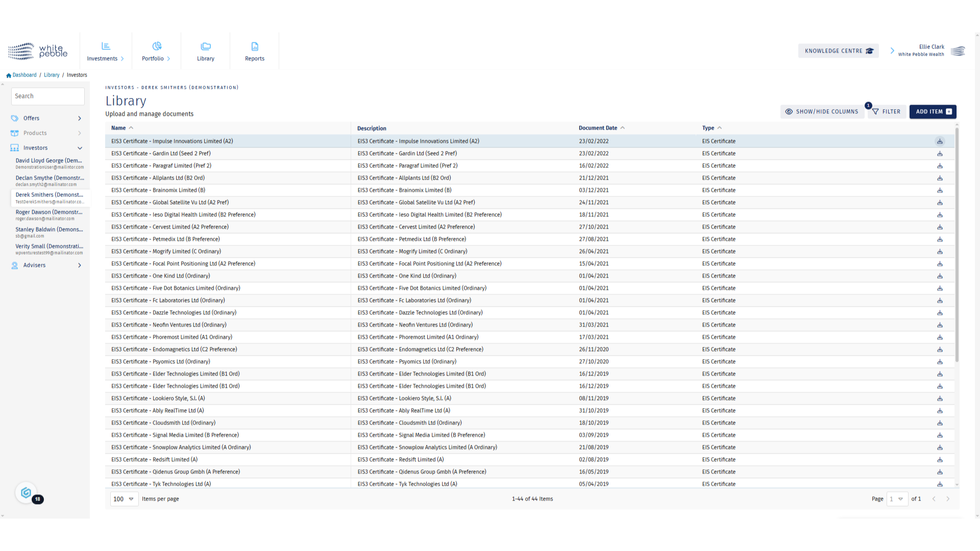The height and width of the screenshot is (551, 980).
Task: Click the Dashboard home icon
Action: tap(9, 76)
